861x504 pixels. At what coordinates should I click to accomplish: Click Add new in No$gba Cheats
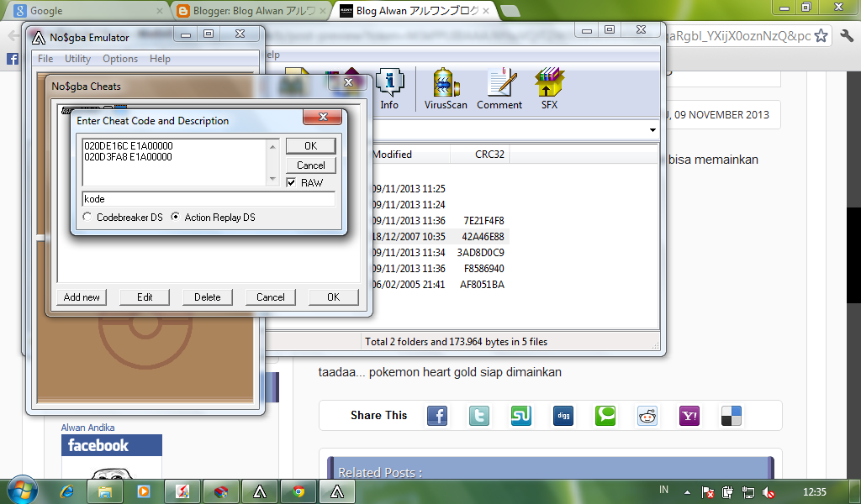click(x=82, y=297)
